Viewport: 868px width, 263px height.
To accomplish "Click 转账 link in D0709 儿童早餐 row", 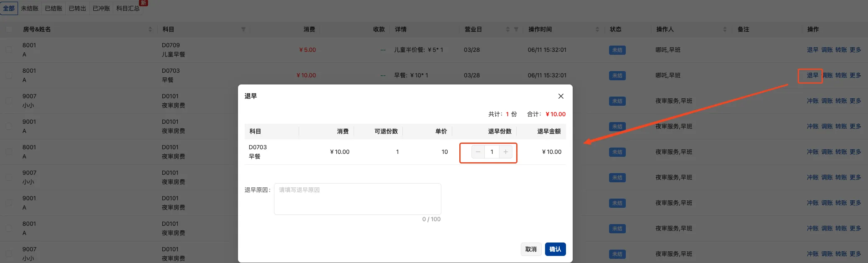I will click(x=841, y=50).
